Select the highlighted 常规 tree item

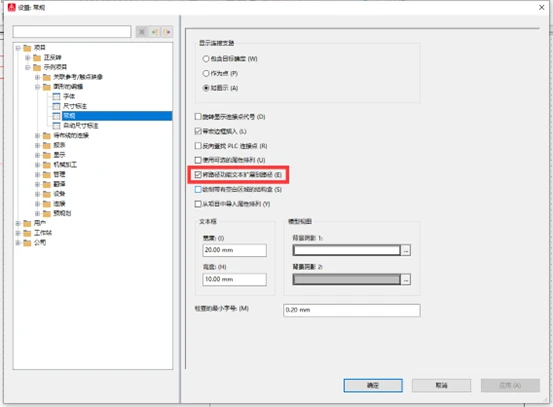pyautogui.click(x=117, y=116)
